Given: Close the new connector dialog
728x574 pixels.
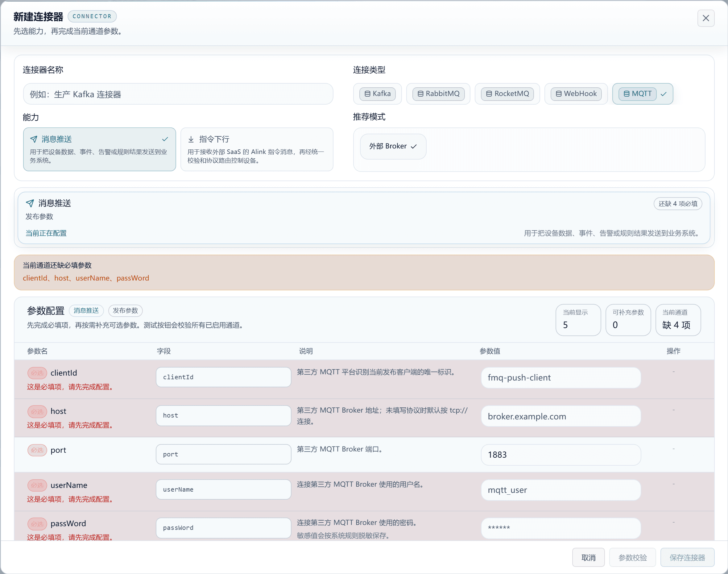Looking at the screenshot, I should tap(705, 18).
